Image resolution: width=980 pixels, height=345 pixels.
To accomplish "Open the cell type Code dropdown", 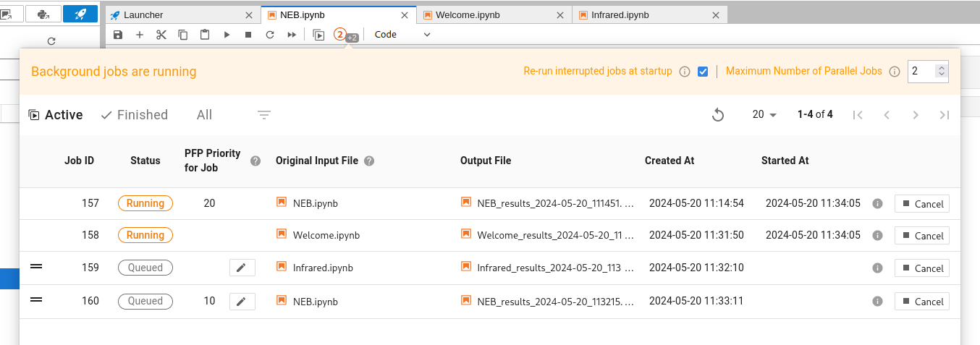I will click(x=402, y=35).
